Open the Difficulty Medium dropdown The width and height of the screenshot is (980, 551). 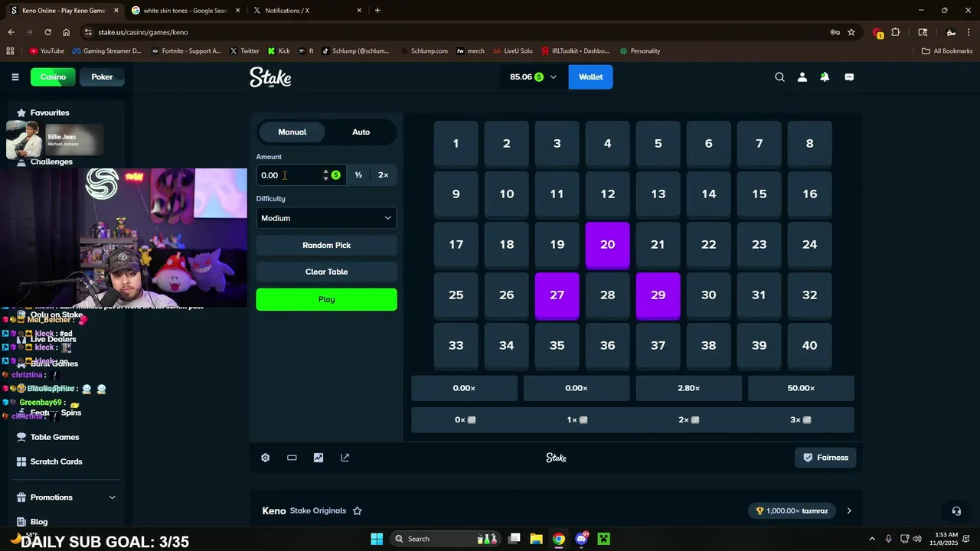[x=326, y=218]
